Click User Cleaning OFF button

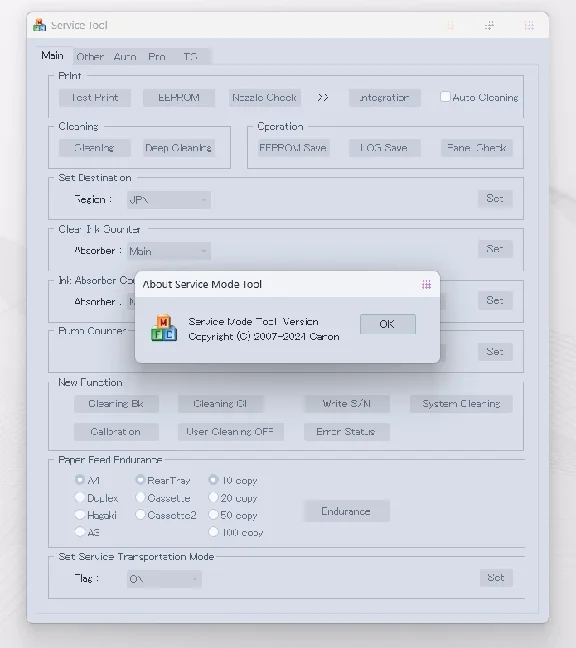click(x=231, y=432)
